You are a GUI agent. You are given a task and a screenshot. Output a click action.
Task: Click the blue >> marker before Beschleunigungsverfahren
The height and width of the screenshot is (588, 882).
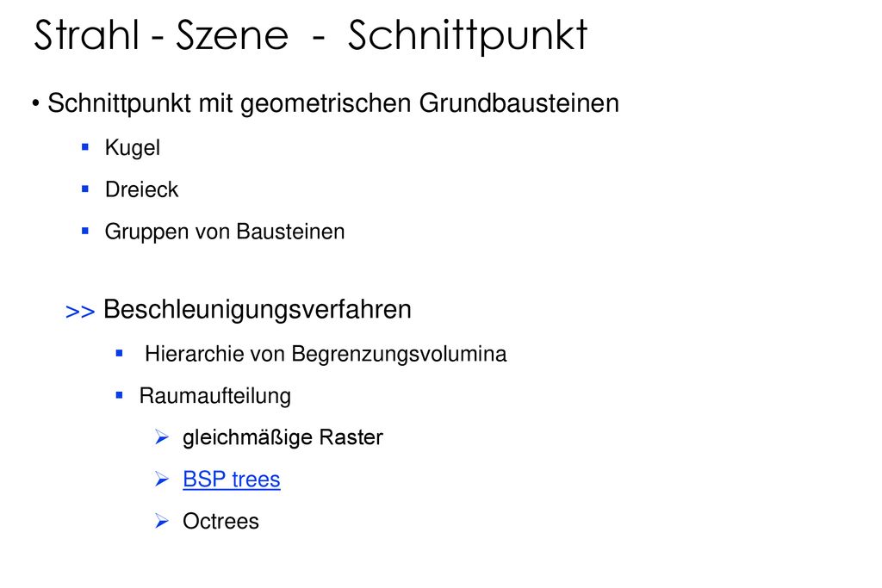[x=80, y=312]
